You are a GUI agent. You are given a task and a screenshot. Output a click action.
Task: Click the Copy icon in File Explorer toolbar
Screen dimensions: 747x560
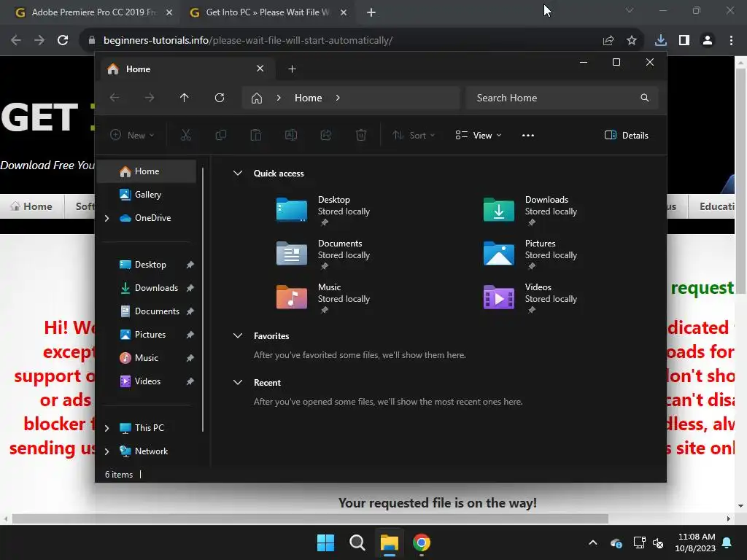220,135
